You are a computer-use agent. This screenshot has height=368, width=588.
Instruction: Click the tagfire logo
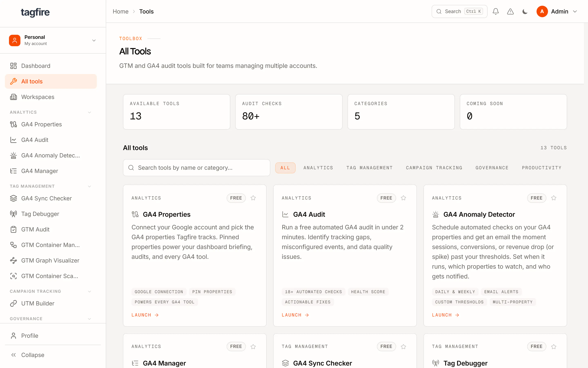pyautogui.click(x=35, y=12)
